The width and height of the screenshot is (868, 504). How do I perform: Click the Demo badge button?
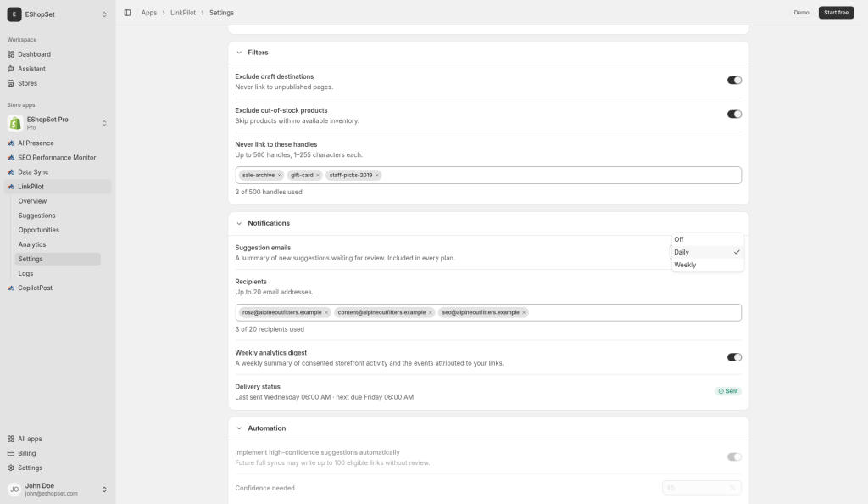tap(801, 13)
